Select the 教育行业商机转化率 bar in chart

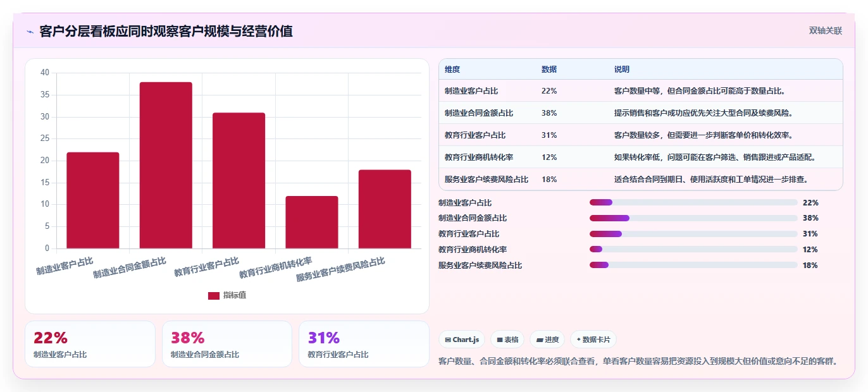tap(312, 222)
